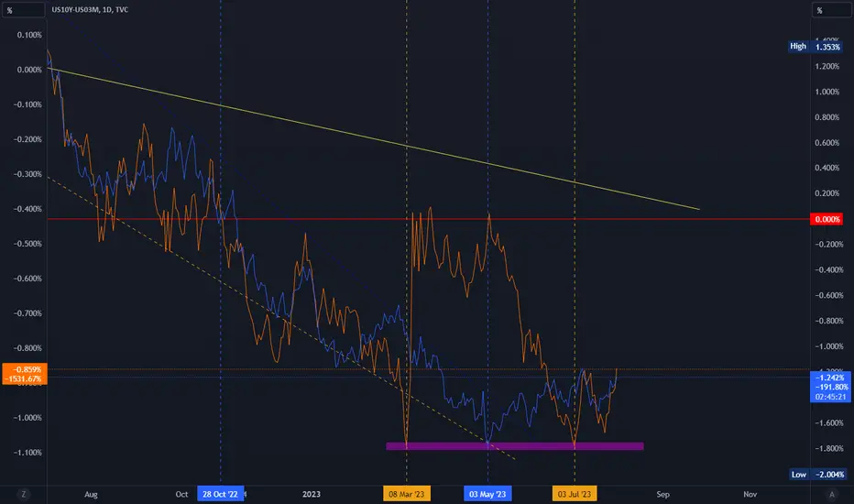Select the 03 May '23 date marker
854x504 pixels.
487,494
